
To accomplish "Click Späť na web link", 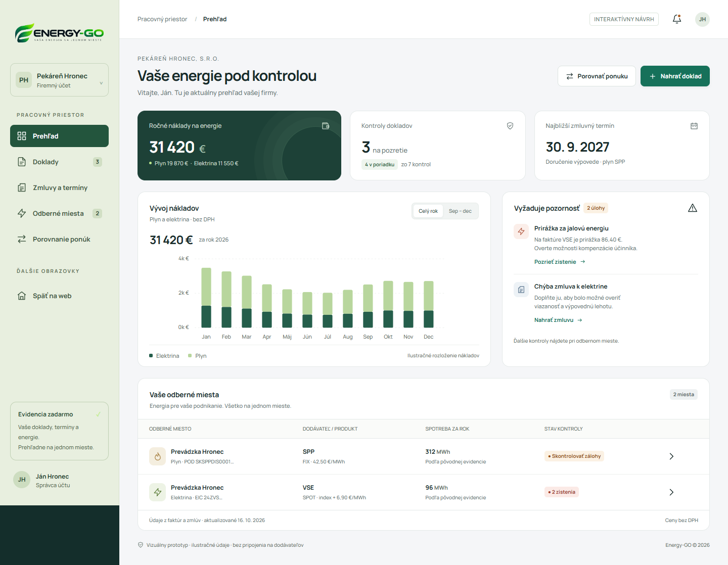I will tap(59, 296).
